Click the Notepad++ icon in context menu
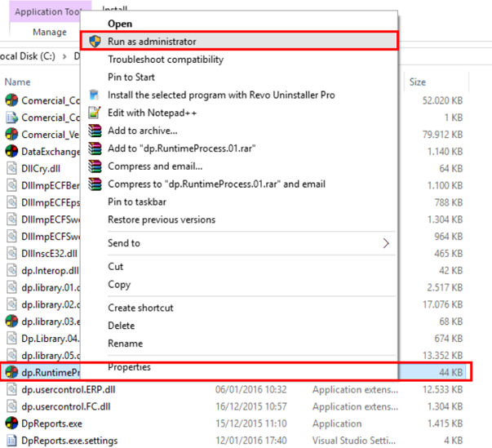The image size is (492, 448). point(95,113)
